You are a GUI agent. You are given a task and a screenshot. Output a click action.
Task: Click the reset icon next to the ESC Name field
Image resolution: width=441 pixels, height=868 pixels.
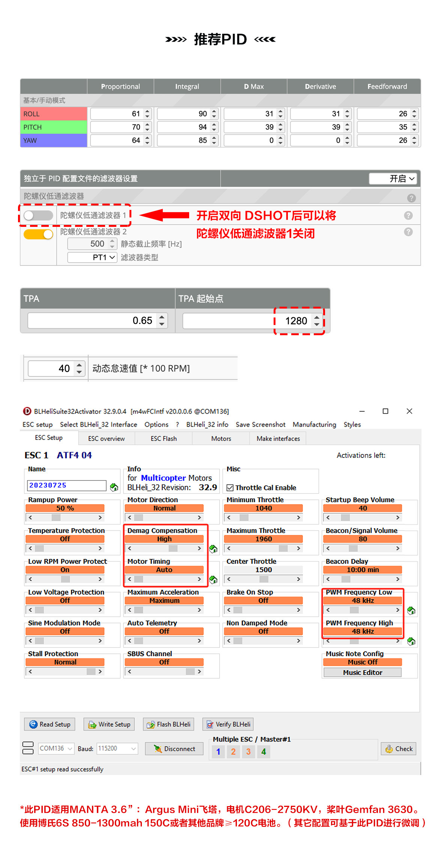(x=114, y=487)
